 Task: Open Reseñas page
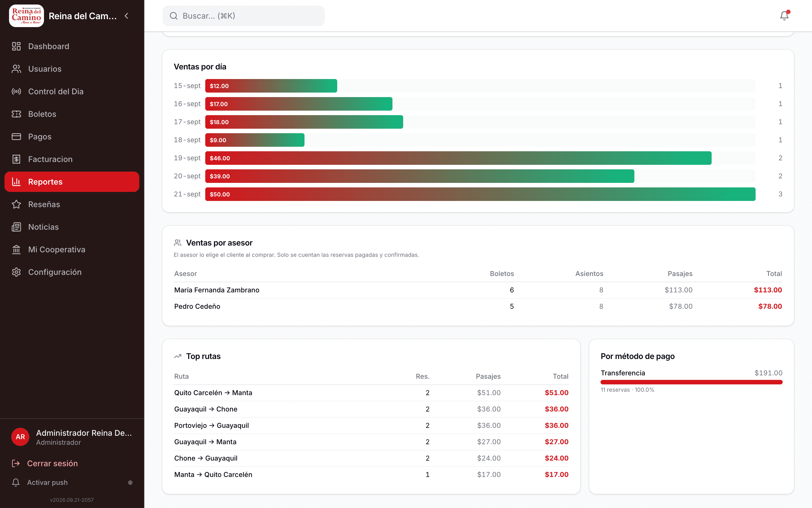[72, 204]
